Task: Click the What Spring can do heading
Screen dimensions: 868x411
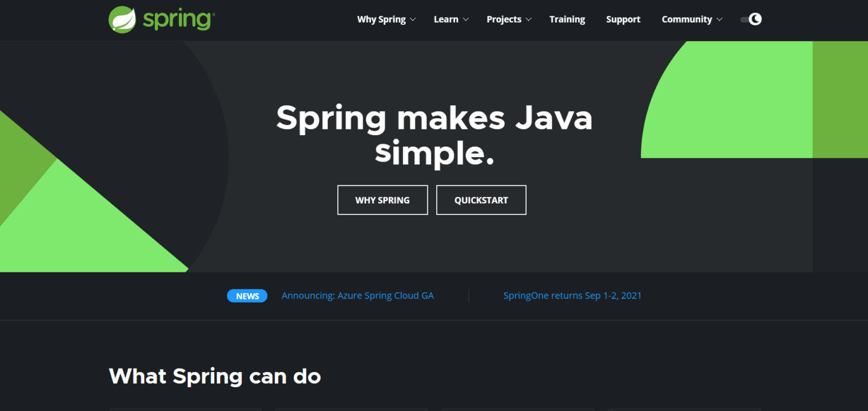Action: point(215,376)
